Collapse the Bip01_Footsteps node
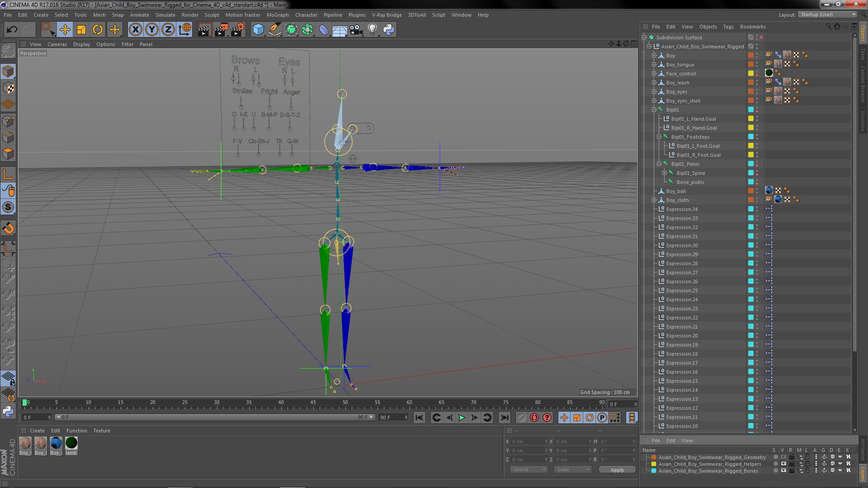Screen dimensions: 868x488 659,137
